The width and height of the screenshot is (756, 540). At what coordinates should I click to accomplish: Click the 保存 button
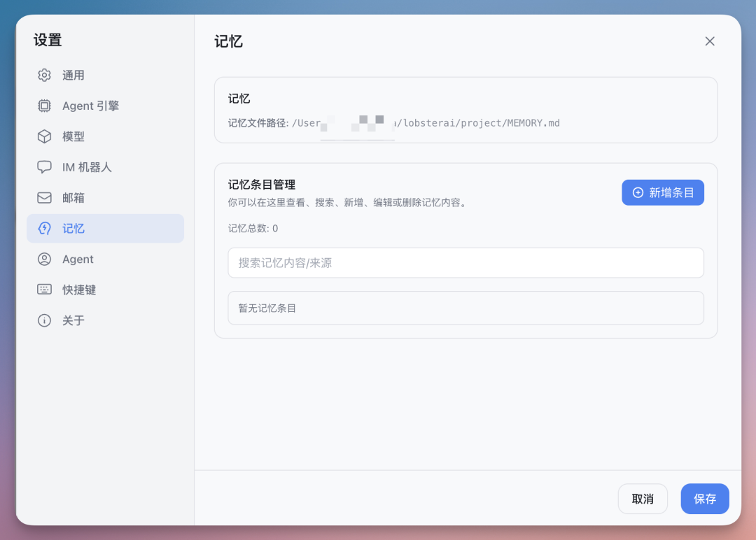(x=705, y=499)
